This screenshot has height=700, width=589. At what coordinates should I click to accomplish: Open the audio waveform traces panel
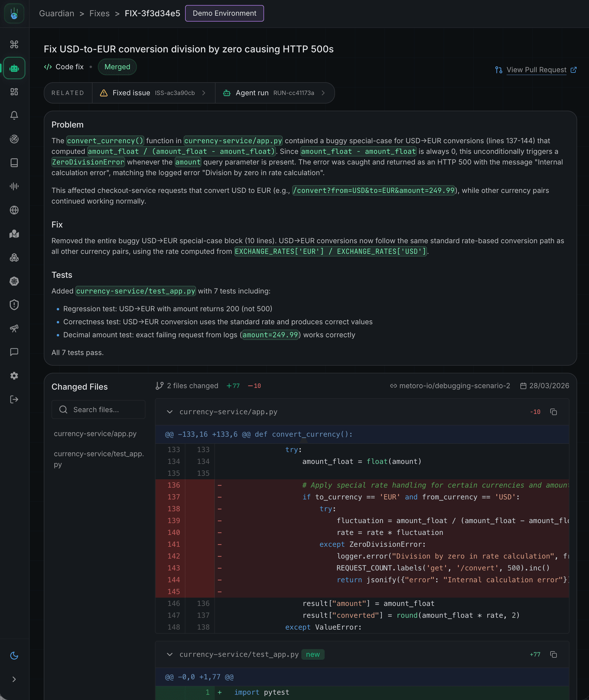(14, 186)
